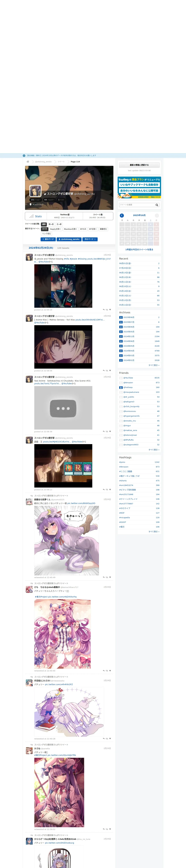Click the home icon in the breadcrumb
Viewport: 186px width, 868px height.
pyautogui.click(x=28, y=162)
